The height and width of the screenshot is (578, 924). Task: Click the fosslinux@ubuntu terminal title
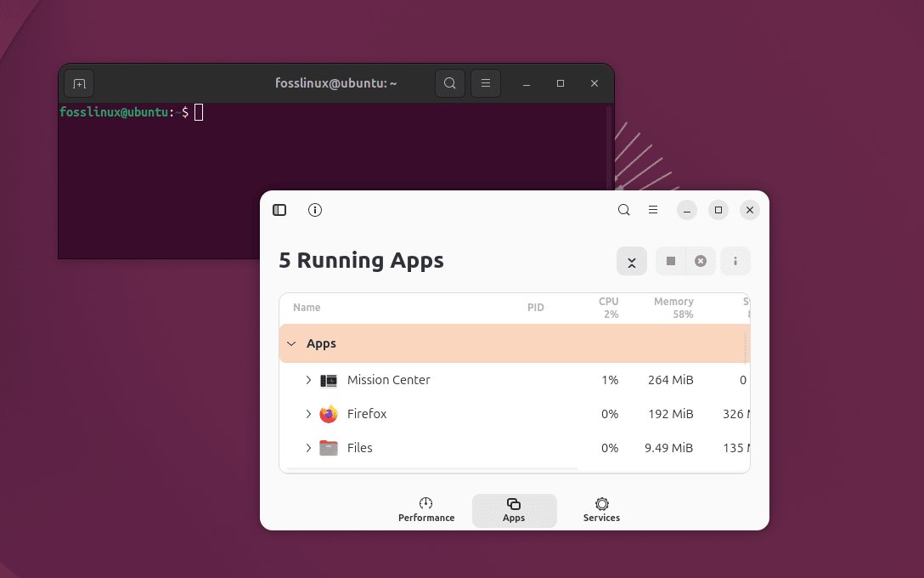click(x=336, y=83)
